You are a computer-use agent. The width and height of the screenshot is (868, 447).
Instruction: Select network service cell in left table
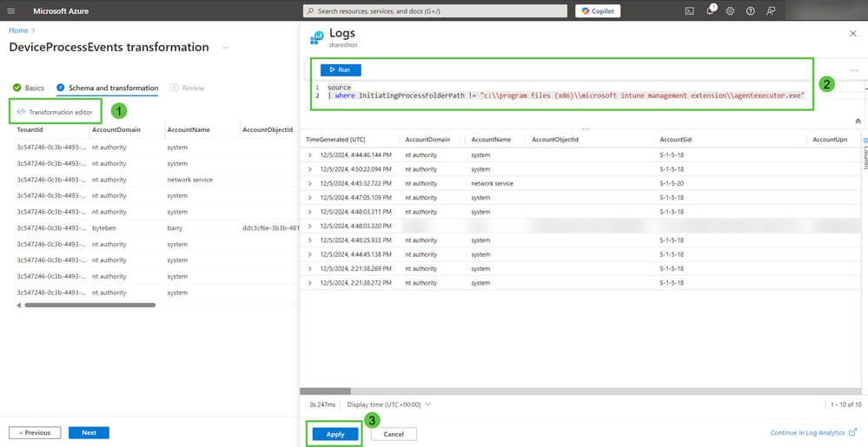pos(190,180)
